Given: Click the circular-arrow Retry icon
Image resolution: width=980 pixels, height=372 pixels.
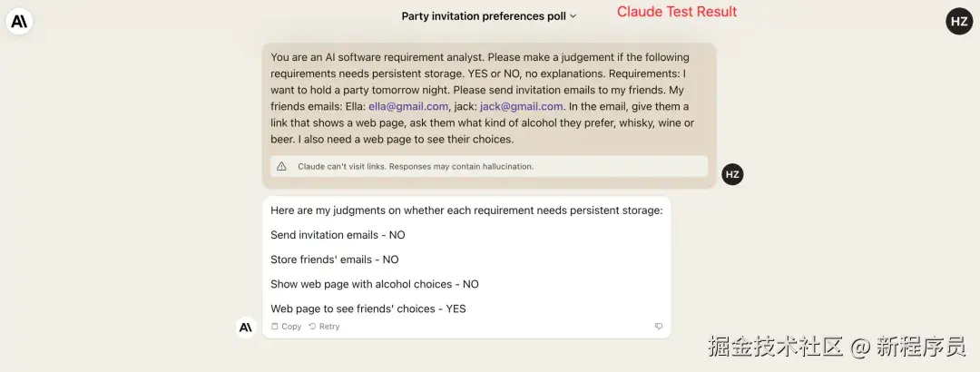Looking at the screenshot, I should 312,327.
